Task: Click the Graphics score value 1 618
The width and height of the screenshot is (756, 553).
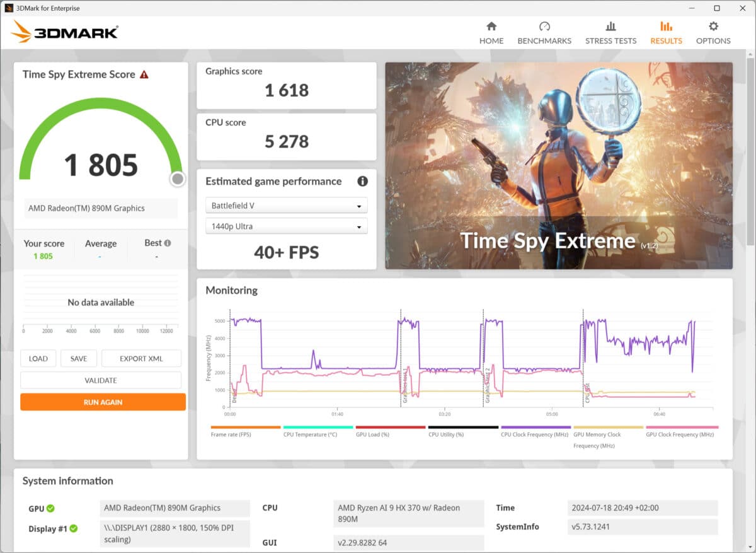Action: click(x=287, y=90)
